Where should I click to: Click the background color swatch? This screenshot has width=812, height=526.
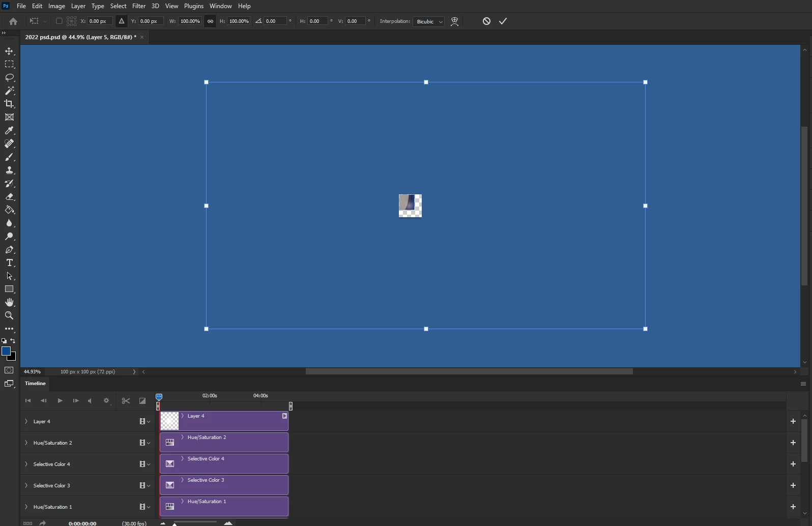(x=13, y=358)
